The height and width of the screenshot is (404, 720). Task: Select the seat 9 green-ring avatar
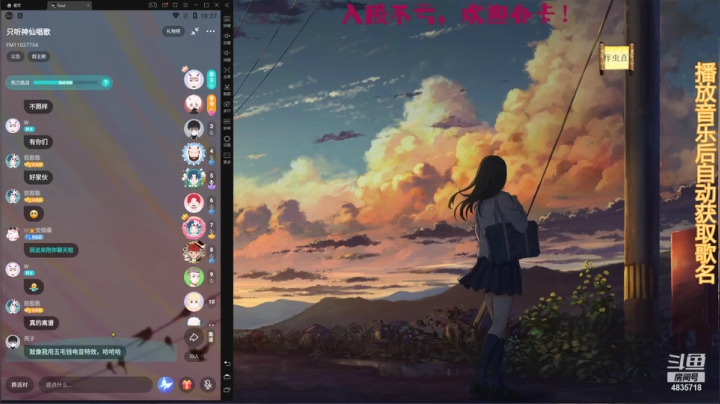[194, 277]
